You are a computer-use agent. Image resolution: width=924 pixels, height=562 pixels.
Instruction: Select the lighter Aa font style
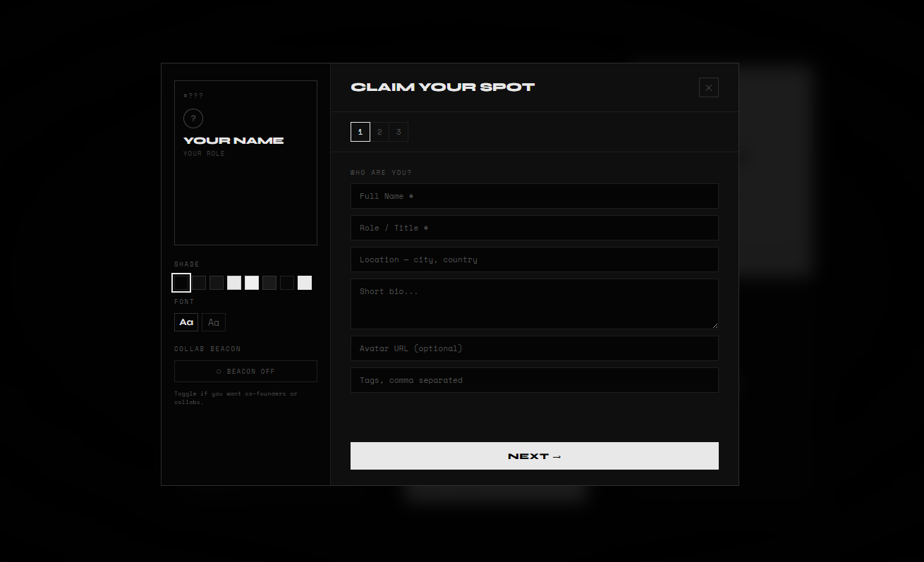213,322
